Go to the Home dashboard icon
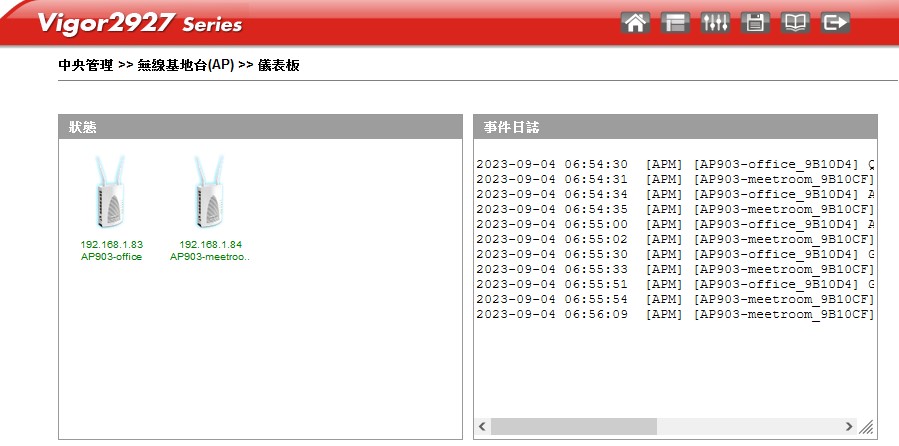The image size is (899, 446). (635, 23)
